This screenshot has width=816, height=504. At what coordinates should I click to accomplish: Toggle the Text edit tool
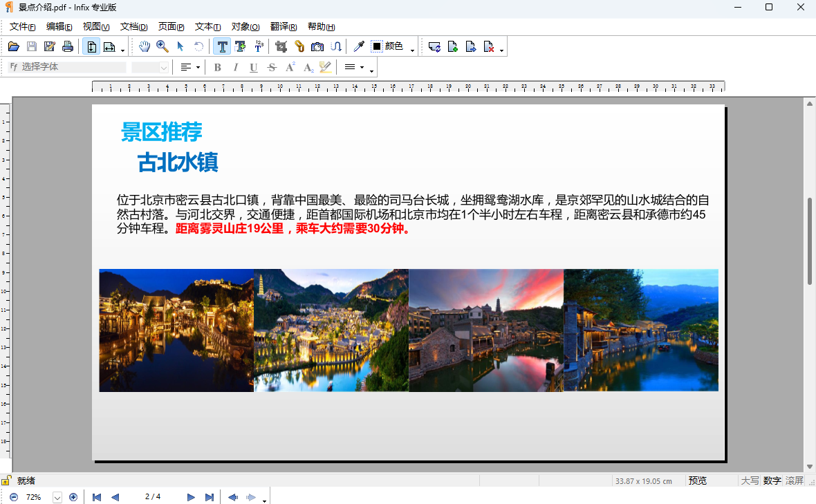click(x=222, y=46)
